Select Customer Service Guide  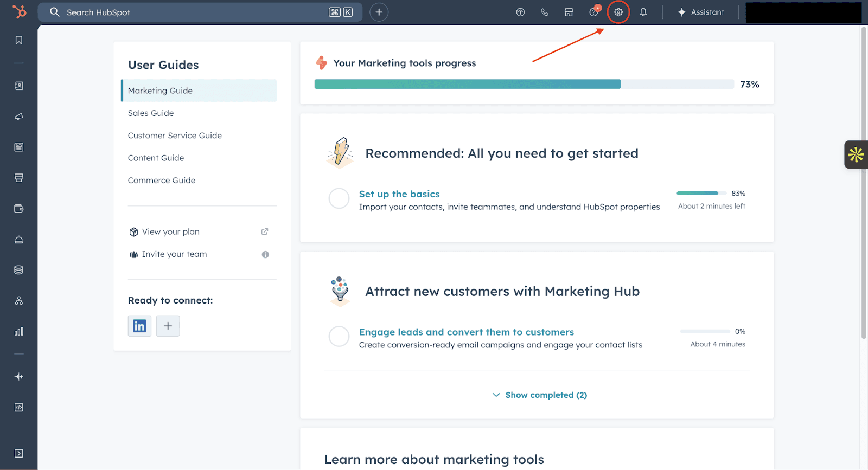tap(175, 136)
